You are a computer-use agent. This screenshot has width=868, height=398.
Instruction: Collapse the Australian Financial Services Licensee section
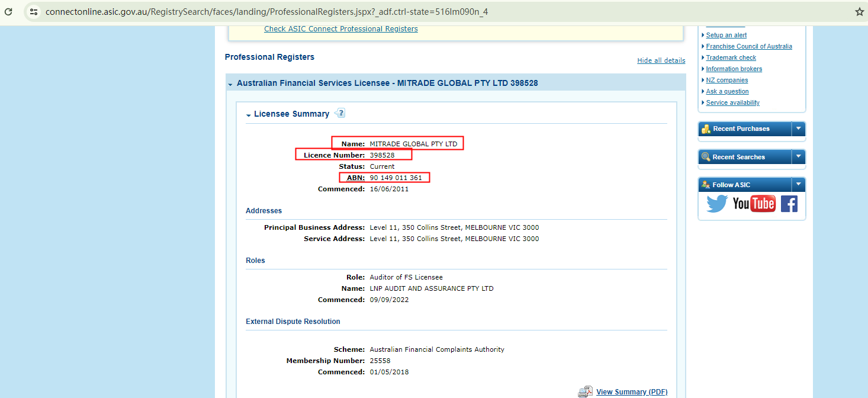click(230, 85)
